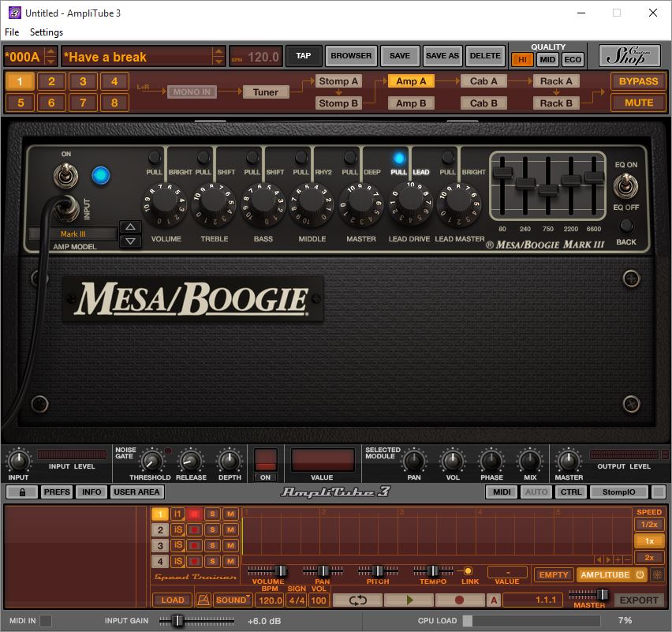Select previous amp model with down arrow
672x632 pixels.
130,241
